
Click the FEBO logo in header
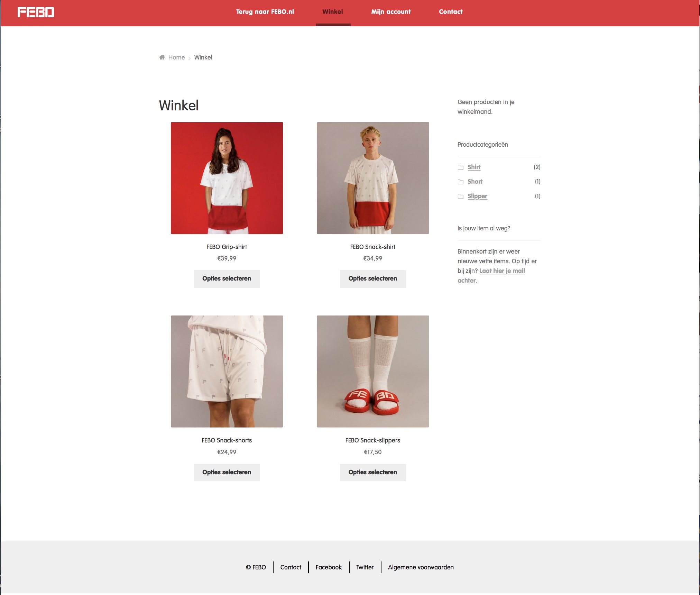(x=36, y=12)
